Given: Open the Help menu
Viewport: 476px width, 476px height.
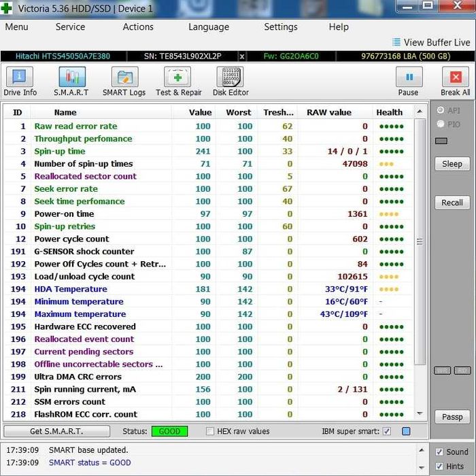Looking at the screenshot, I should 339,27.
